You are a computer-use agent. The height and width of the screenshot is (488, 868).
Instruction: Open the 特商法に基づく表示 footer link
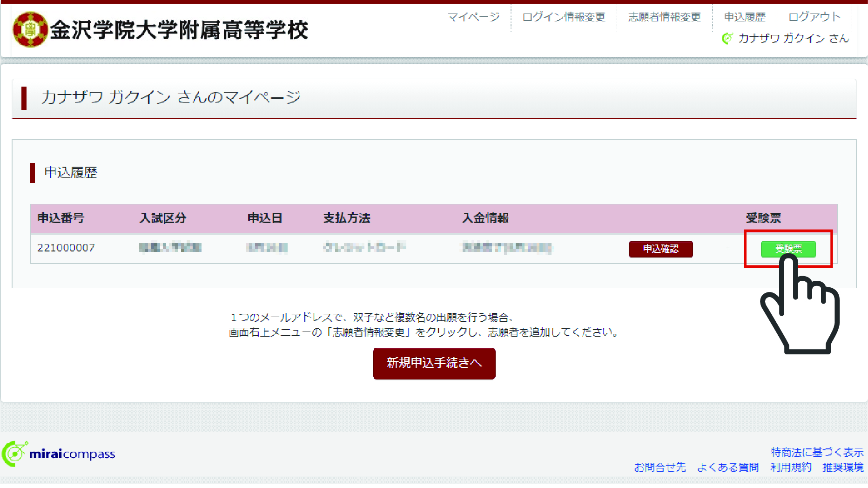[x=817, y=452]
